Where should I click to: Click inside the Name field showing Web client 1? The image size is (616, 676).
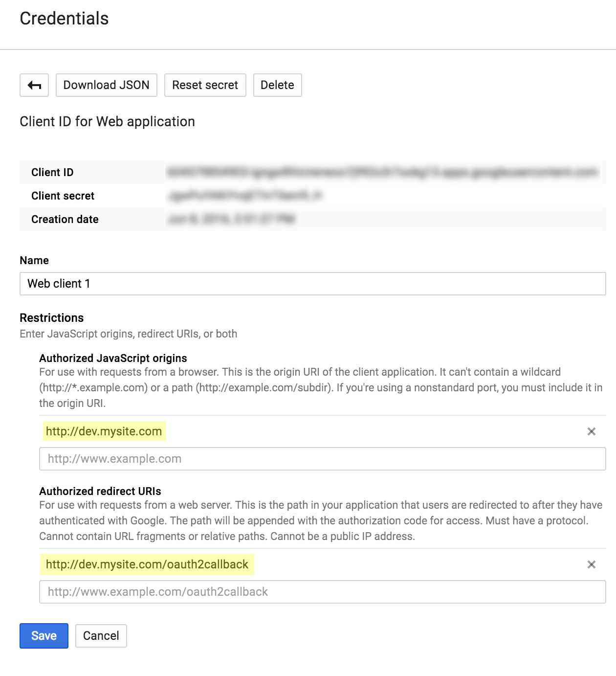[x=196, y=284]
